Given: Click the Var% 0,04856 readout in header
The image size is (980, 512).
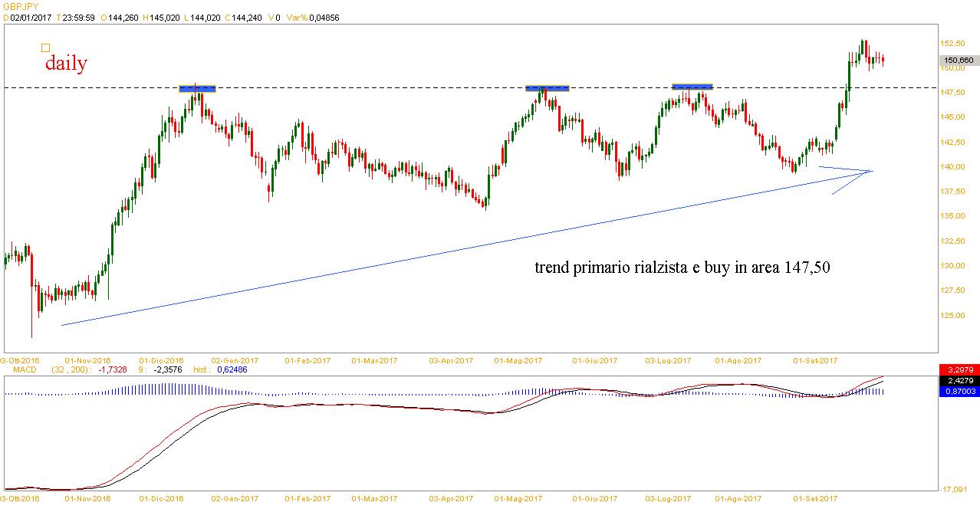Looking at the screenshot, I should click(313, 17).
